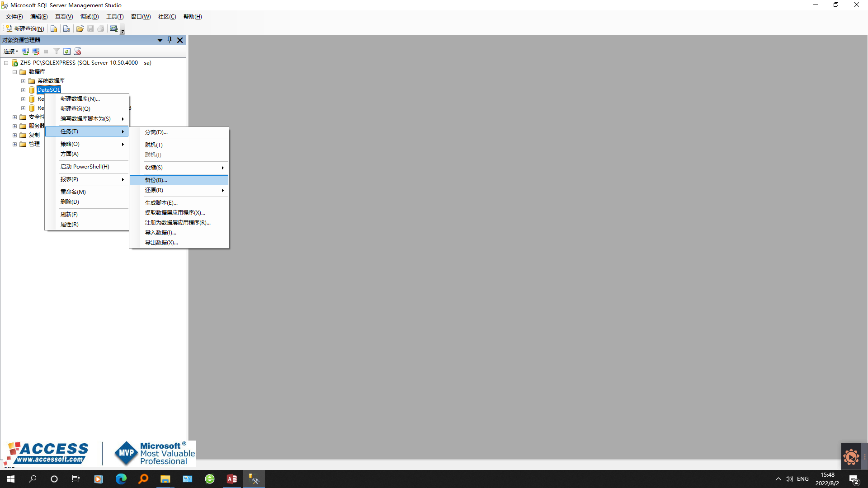868x488 pixels.
Task: Click the disconnect server icon
Action: coord(36,52)
